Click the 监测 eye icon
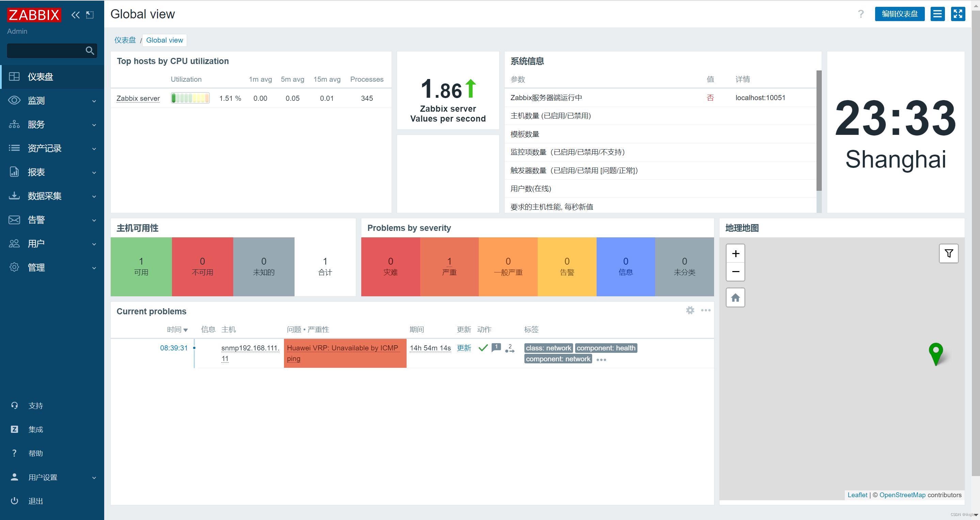Viewport: 980px width, 520px height. [14, 100]
